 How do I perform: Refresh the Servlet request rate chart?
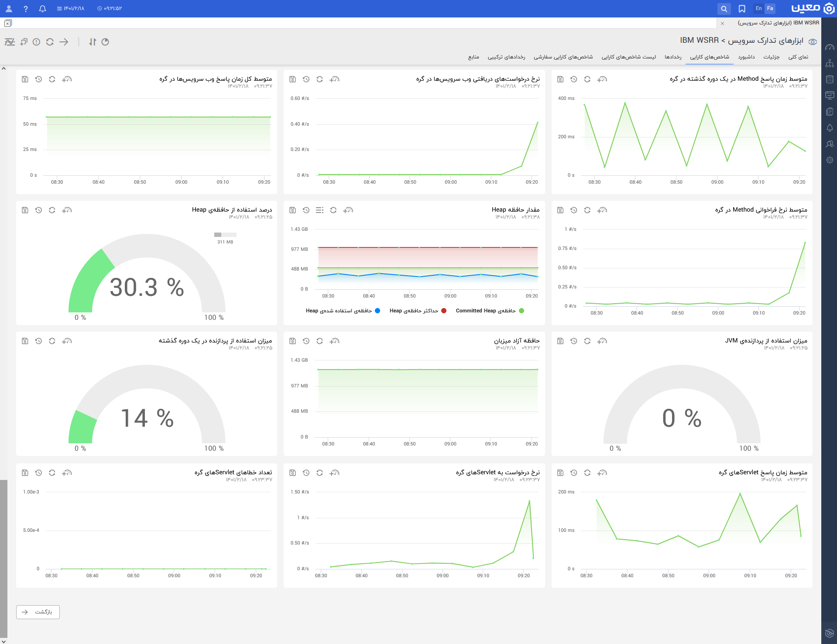point(319,473)
